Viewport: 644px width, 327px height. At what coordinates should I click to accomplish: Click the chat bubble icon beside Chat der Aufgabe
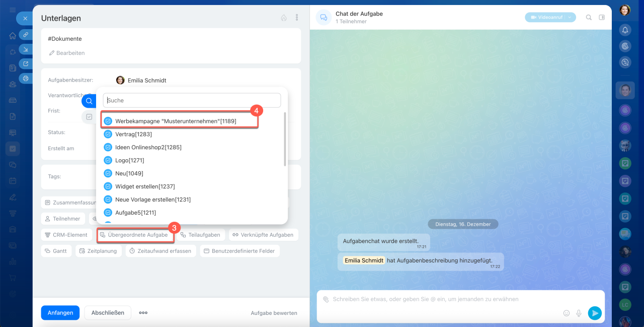[324, 17]
